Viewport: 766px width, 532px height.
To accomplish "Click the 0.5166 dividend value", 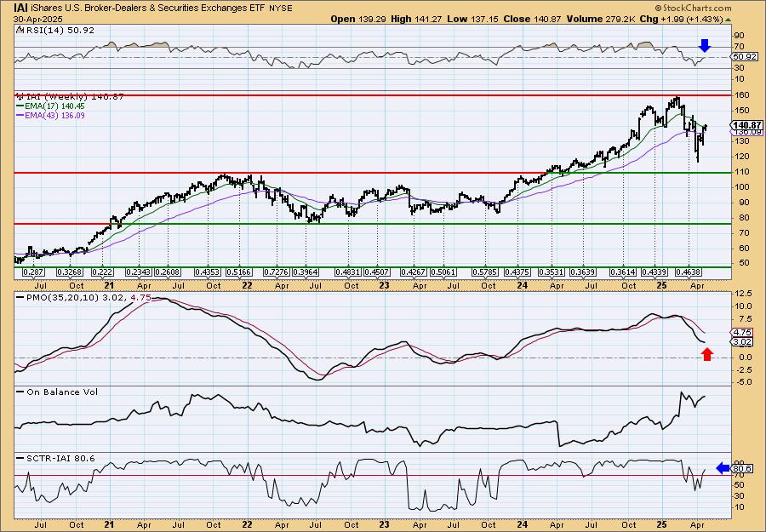I will [239, 272].
